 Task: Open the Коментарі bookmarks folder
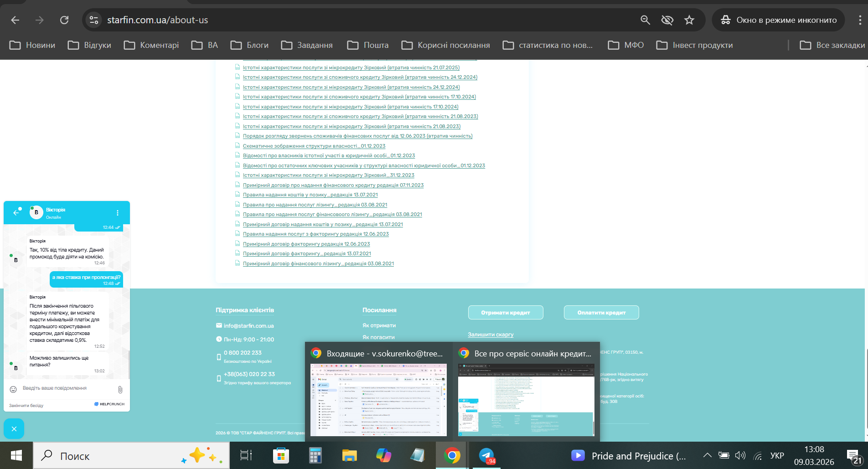pos(151,45)
